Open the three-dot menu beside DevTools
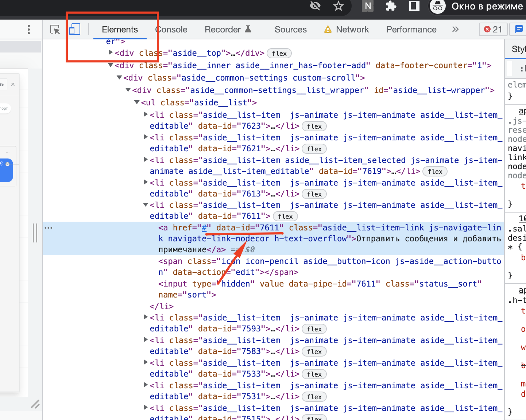Viewport: 526px width, 420px height. click(29, 30)
